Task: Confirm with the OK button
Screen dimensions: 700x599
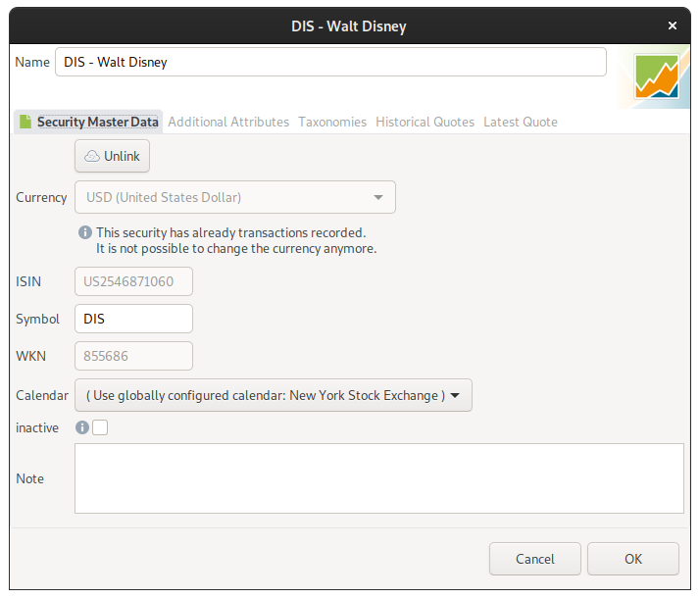Action: pyautogui.click(x=633, y=559)
